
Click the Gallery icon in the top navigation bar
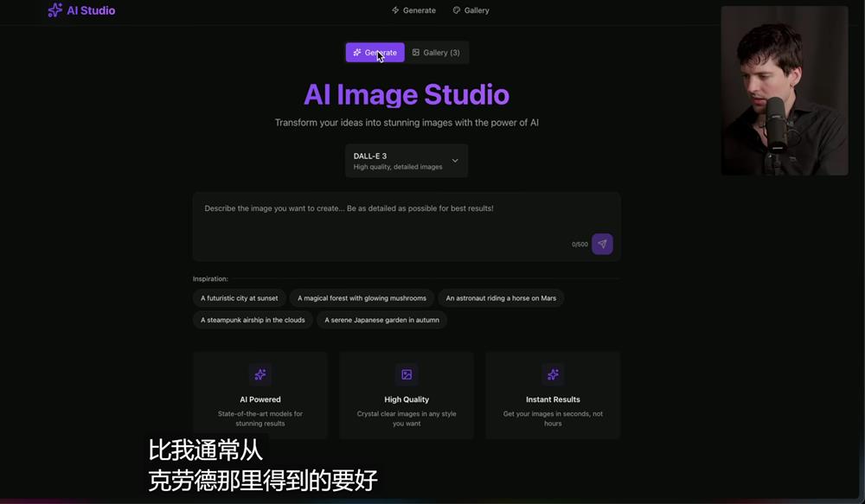pos(456,10)
